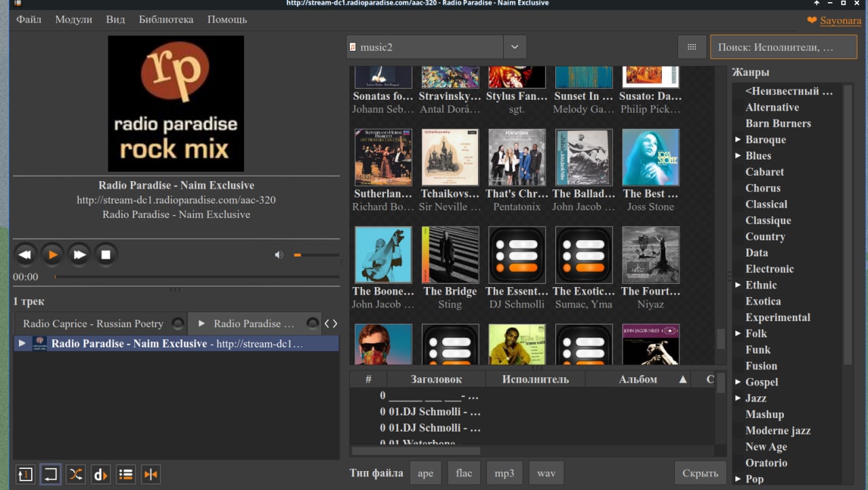This screenshot has width=868, height=490.
Task: Open the window menu icon in title bar
Action: point(18,3)
